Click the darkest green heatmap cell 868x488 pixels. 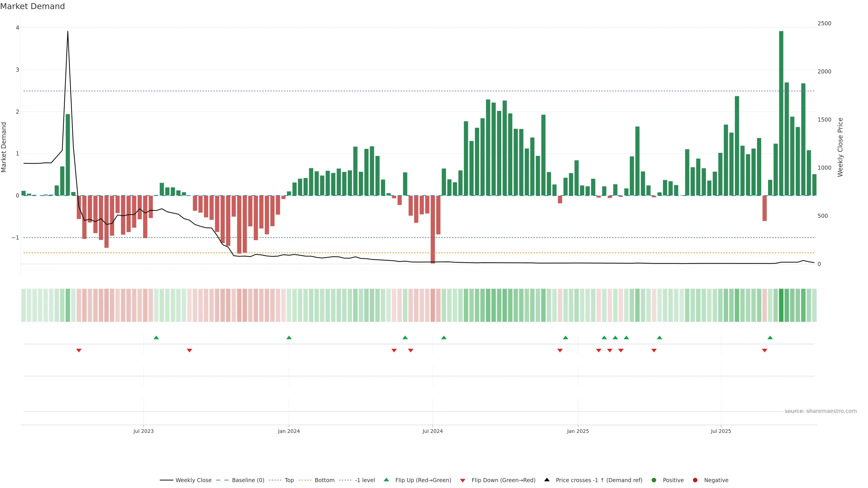coord(781,305)
